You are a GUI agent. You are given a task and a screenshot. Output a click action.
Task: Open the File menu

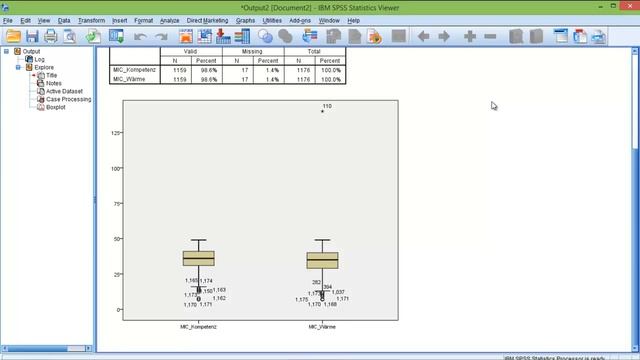8,20
